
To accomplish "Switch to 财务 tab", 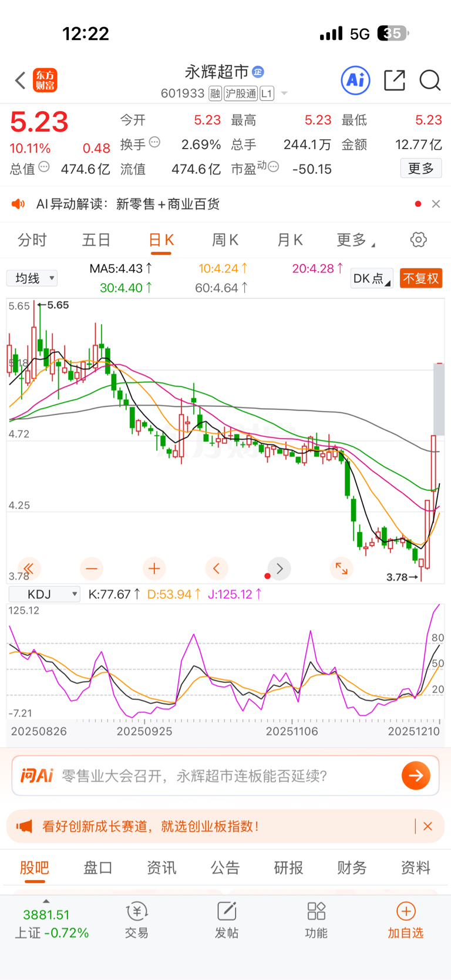I will [x=352, y=867].
